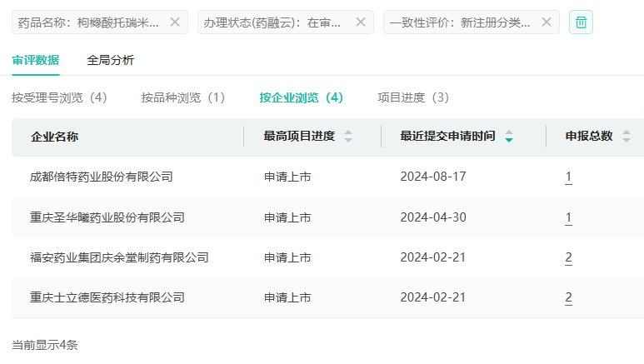Open 申报总数 link for 成都倍特药业
Image resolution: width=644 pixels, height=364 pixels.
coord(568,177)
